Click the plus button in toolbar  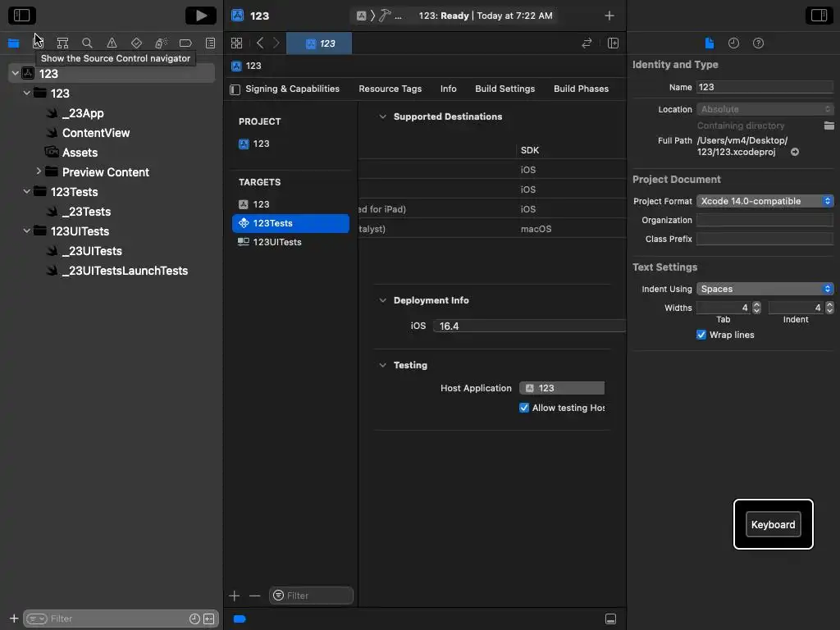pos(609,16)
